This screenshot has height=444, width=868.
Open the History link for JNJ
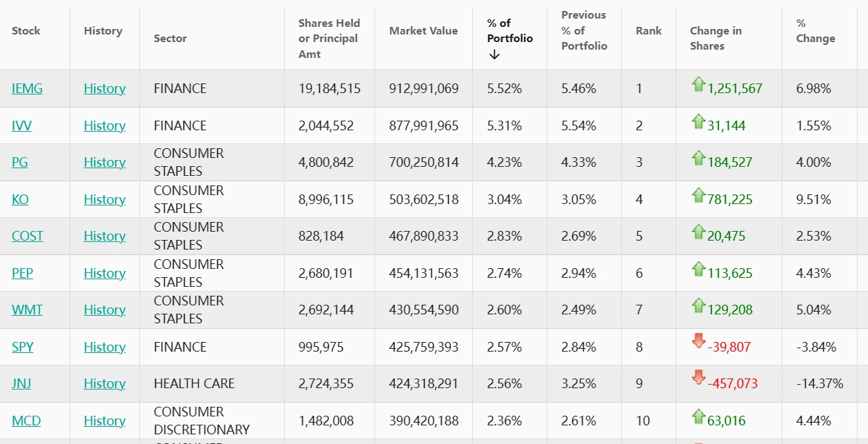click(x=105, y=383)
